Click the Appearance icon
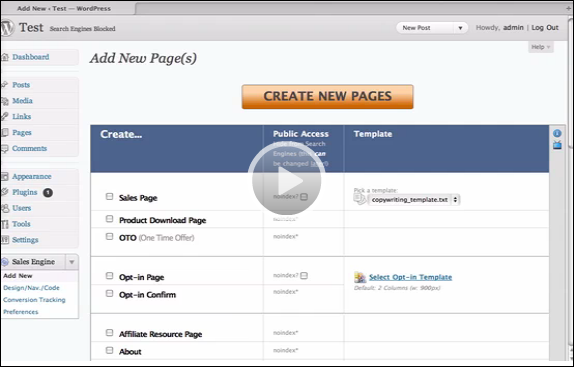574x367 pixels. (5, 177)
